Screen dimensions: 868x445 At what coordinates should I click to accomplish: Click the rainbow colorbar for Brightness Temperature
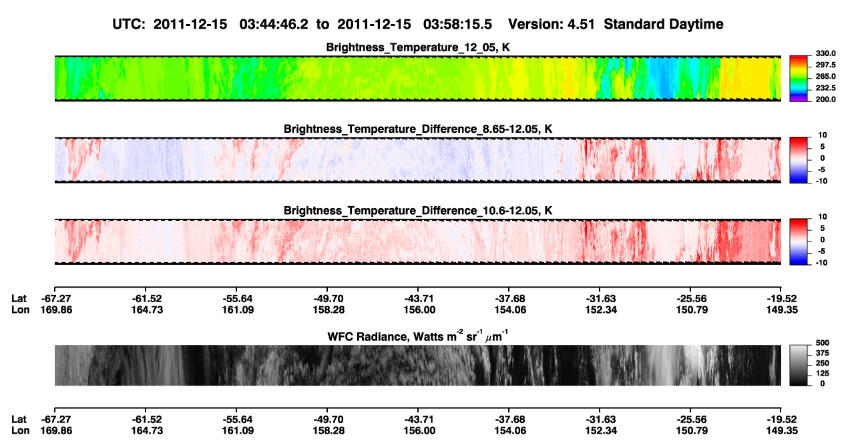pos(799,79)
